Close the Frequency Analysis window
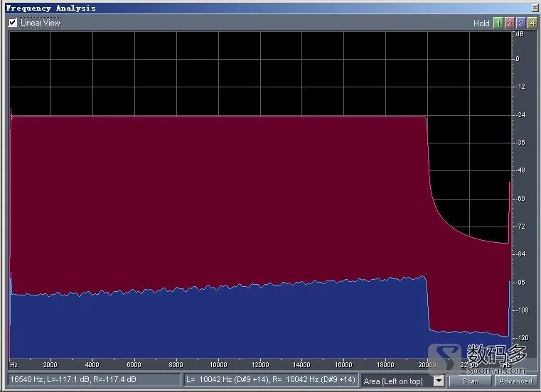 click(x=535, y=8)
